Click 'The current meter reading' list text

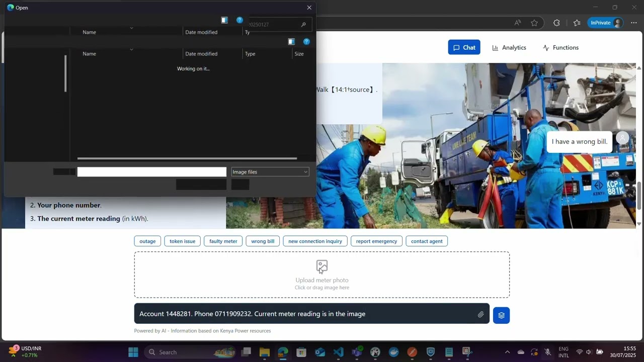point(78,219)
